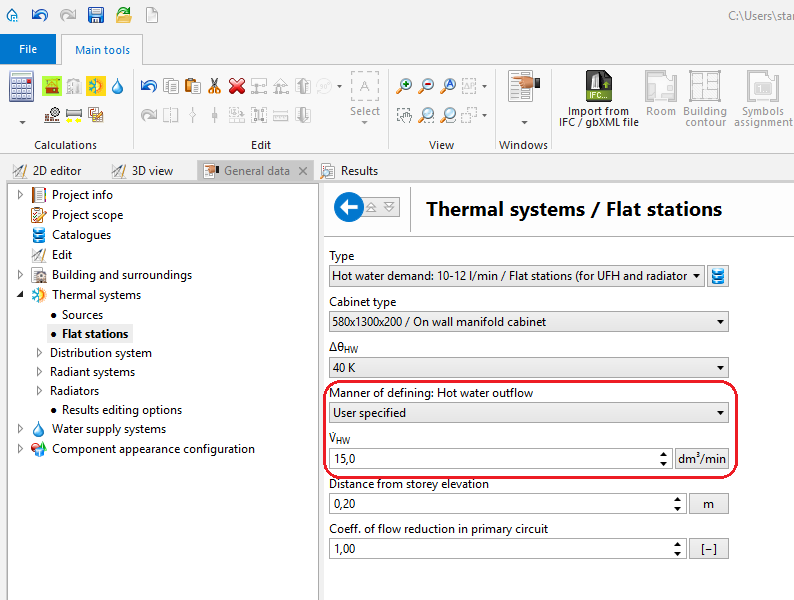This screenshot has width=794, height=600.
Task: Open the File menu
Action: (x=28, y=49)
